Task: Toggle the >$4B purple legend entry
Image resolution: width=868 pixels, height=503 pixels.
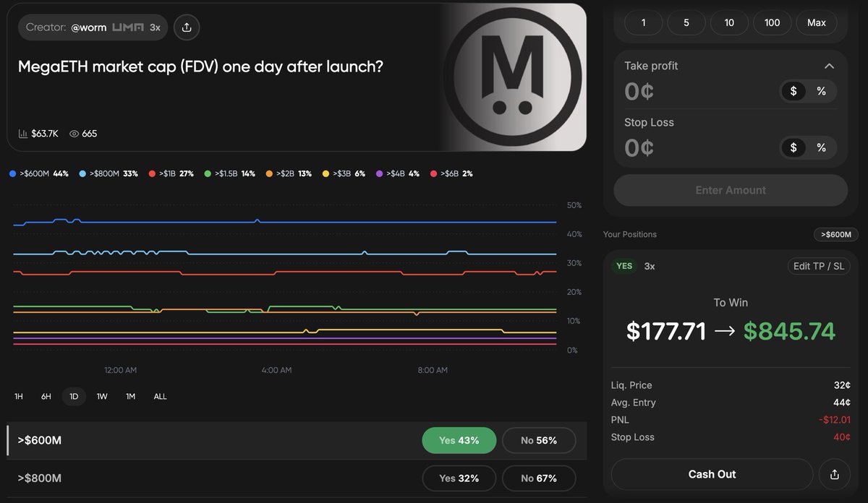Action: (x=397, y=174)
